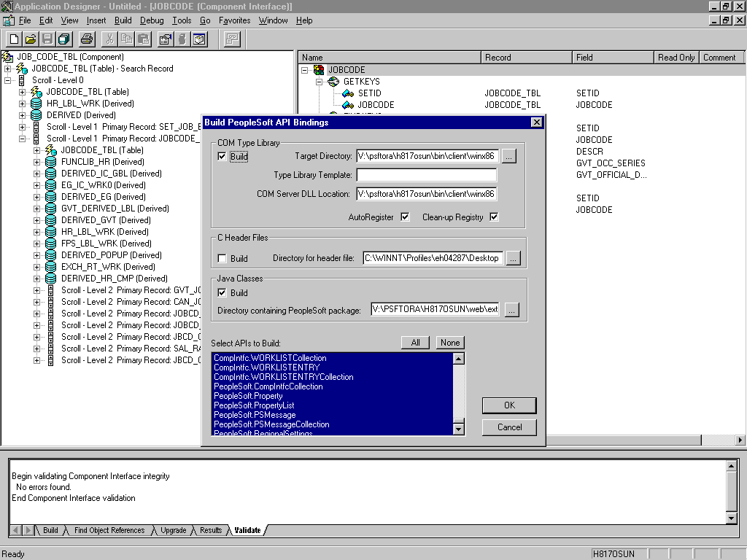Open the Build menu
This screenshot has width=747, height=560.
[x=123, y=20]
